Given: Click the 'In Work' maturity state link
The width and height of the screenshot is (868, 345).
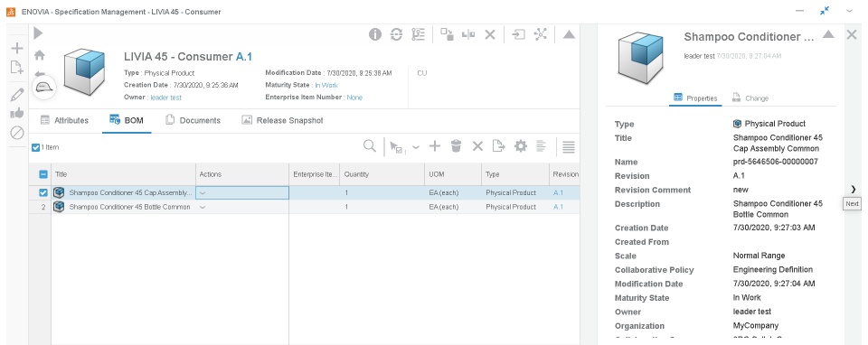Looking at the screenshot, I should pos(326,85).
